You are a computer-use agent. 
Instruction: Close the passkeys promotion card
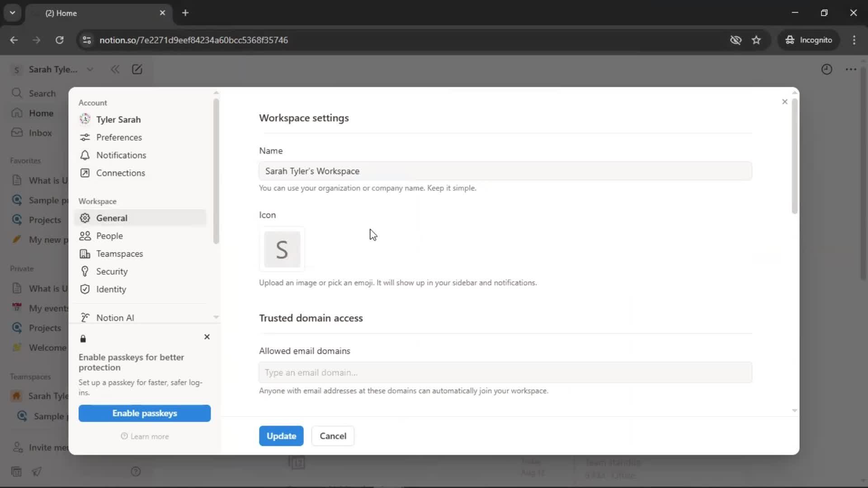pyautogui.click(x=207, y=337)
